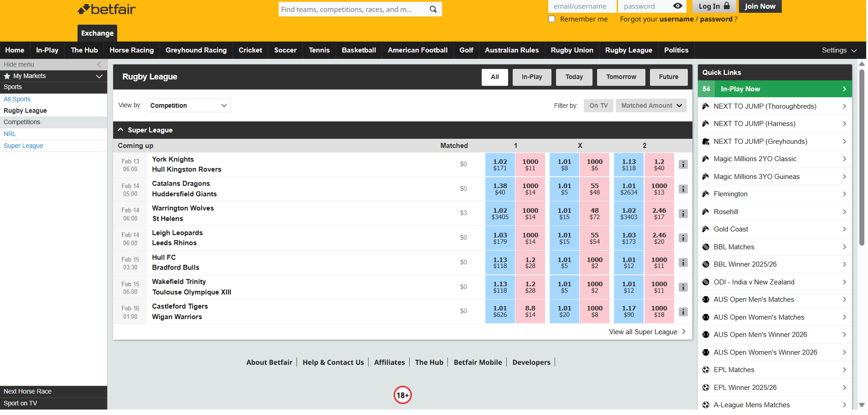Screen dimensions: 868x415
Task: Click cricket ball icon beside BBL Matches
Action: pos(706,247)
